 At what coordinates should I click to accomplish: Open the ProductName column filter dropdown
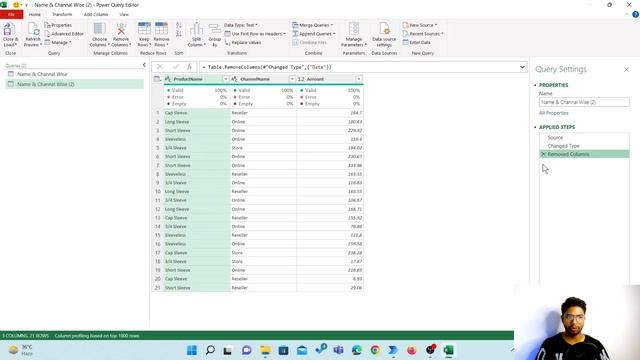tap(226, 79)
